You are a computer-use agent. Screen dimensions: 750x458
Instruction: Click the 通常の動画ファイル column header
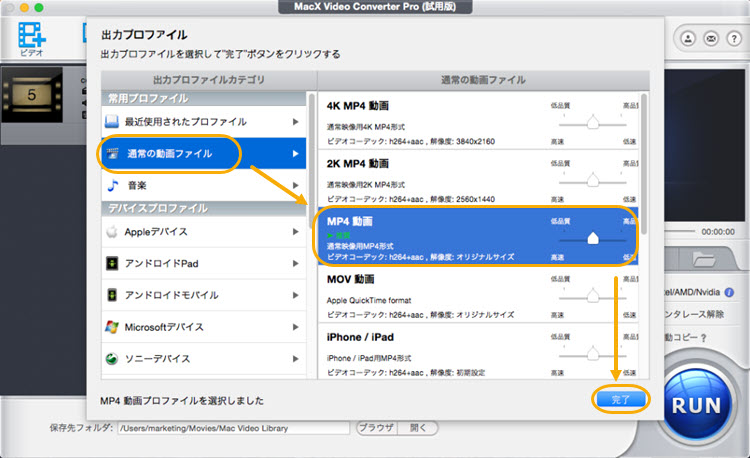483,80
